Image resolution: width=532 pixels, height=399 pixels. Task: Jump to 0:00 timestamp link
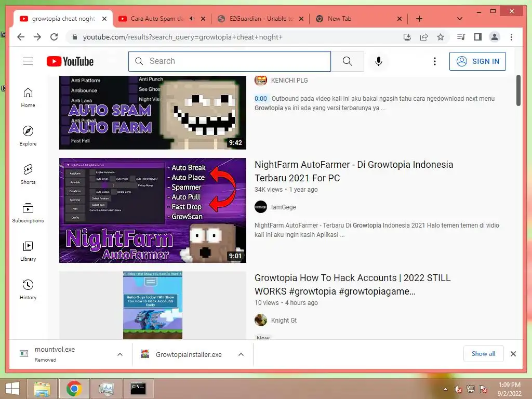[x=261, y=98]
